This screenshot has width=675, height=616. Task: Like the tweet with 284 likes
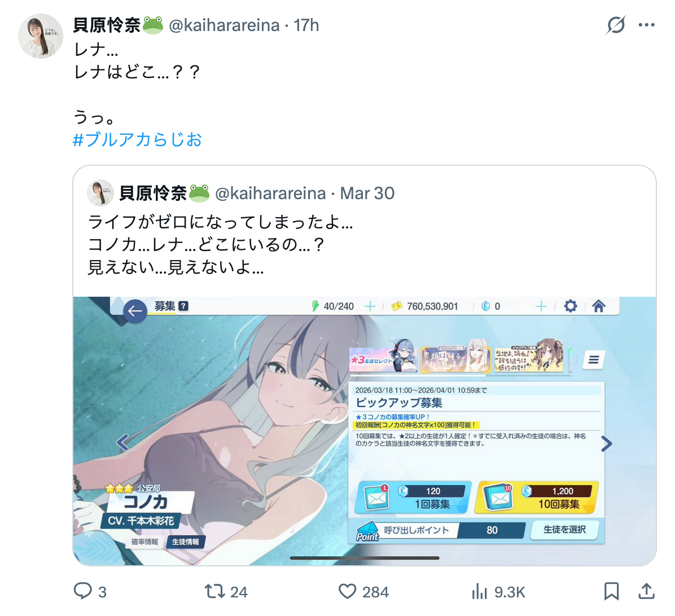click(x=348, y=591)
